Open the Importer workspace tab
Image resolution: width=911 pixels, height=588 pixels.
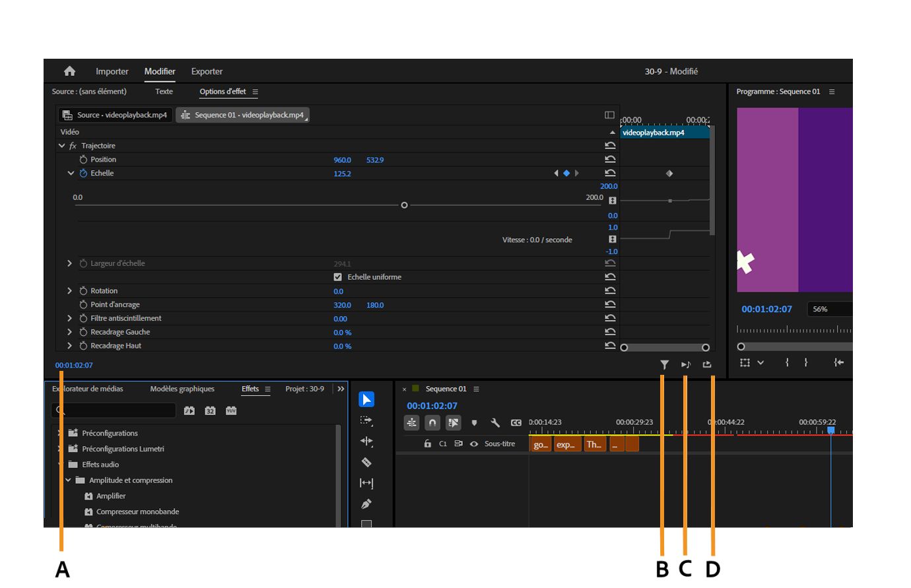click(x=112, y=71)
